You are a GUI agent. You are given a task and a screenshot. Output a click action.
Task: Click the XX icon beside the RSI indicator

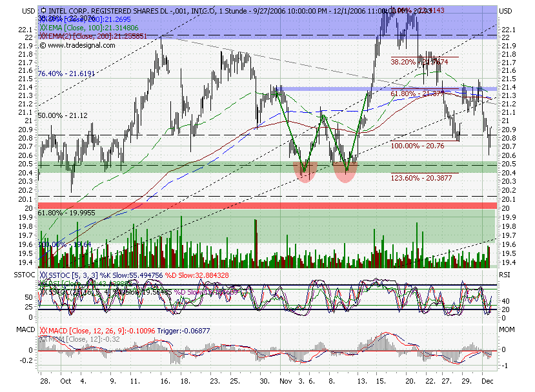[42, 283]
